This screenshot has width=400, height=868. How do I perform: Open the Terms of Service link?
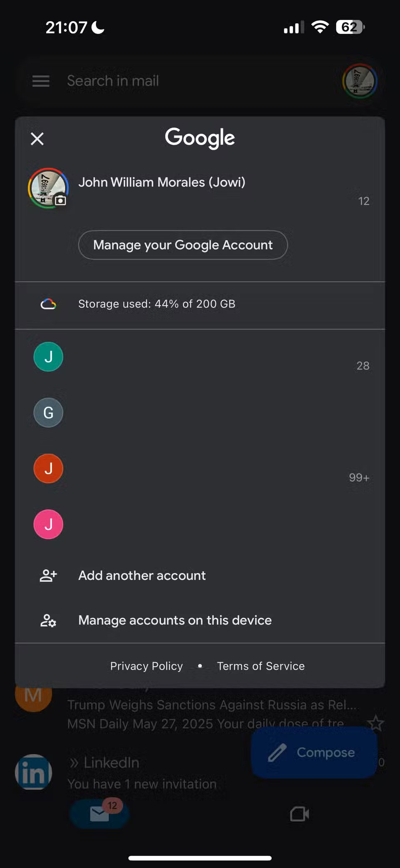[x=261, y=666]
